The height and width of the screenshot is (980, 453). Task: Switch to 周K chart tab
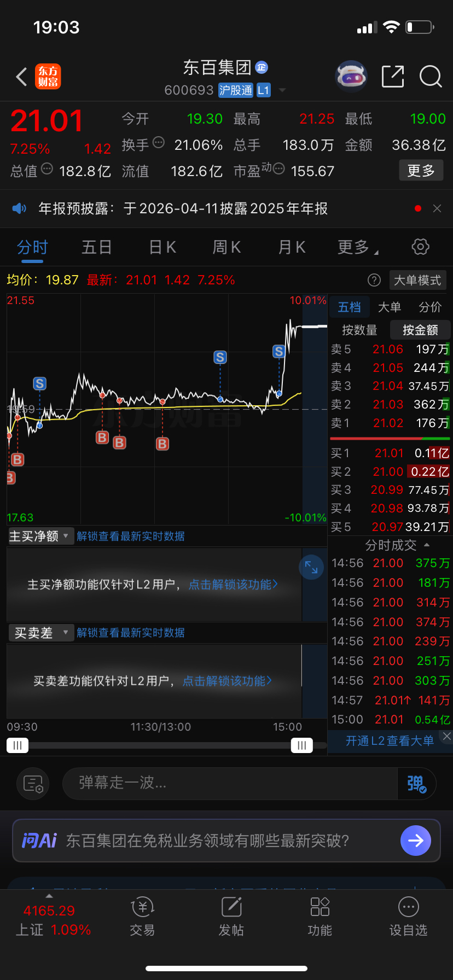pyautogui.click(x=226, y=247)
